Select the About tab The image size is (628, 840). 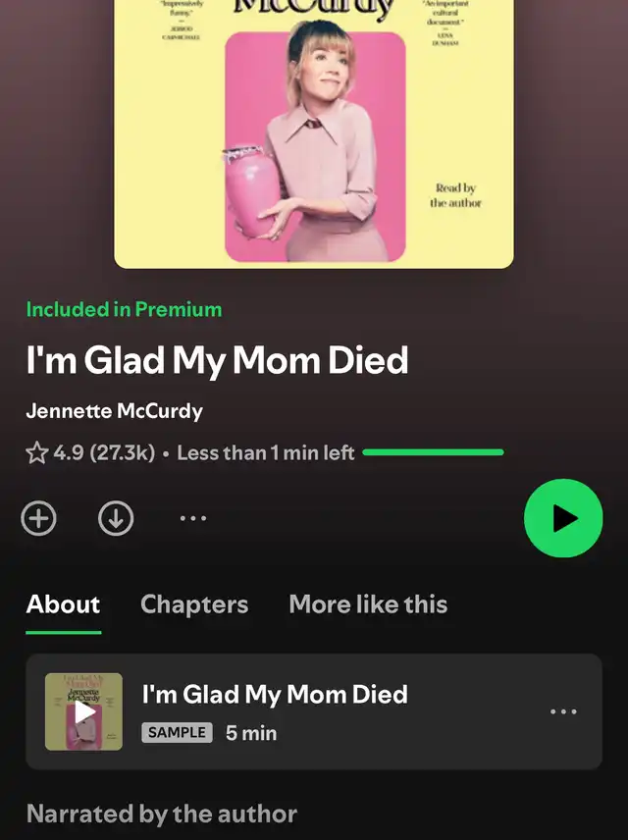pos(63,604)
